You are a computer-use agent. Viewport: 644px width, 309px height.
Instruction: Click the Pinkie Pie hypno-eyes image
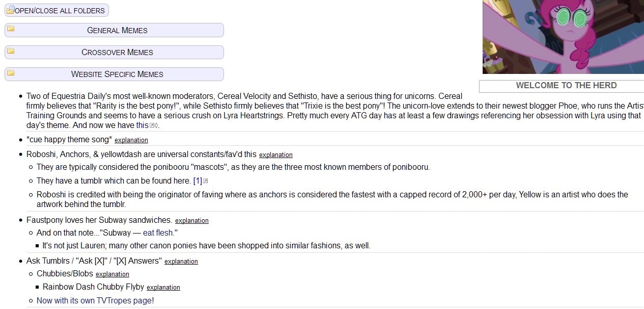coord(563,37)
